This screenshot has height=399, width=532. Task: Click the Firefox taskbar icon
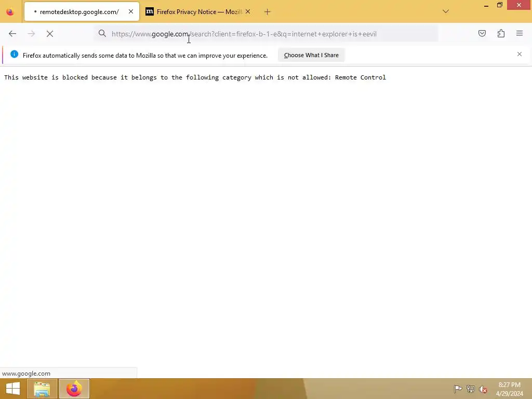click(74, 389)
